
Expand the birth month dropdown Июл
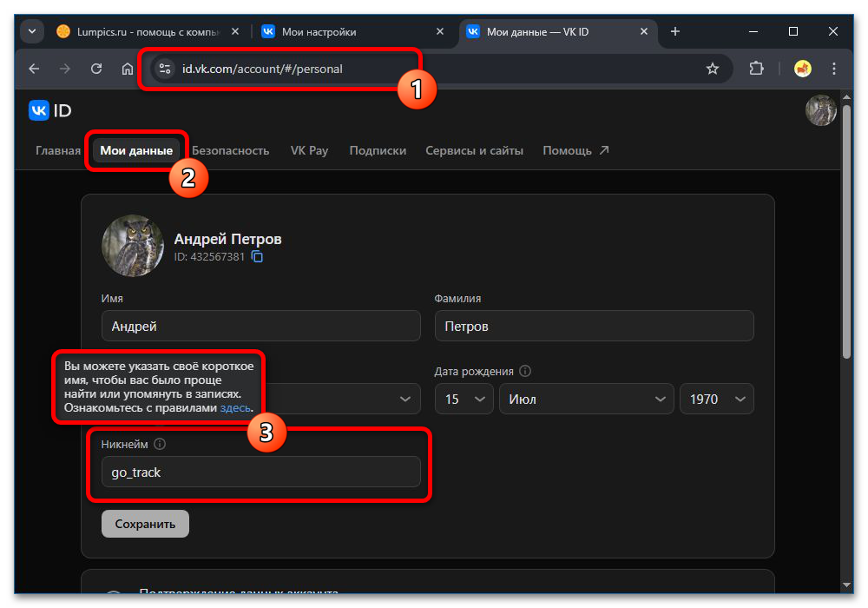click(x=586, y=399)
